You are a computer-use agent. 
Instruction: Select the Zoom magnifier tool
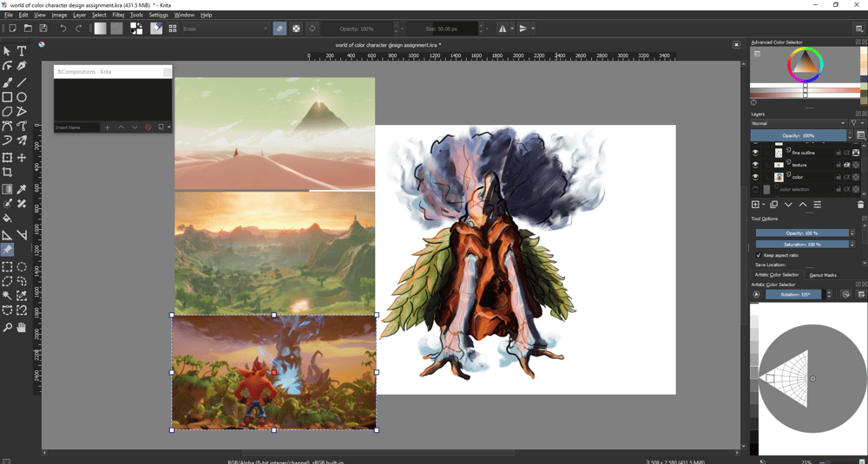click(x=7, y=327)
